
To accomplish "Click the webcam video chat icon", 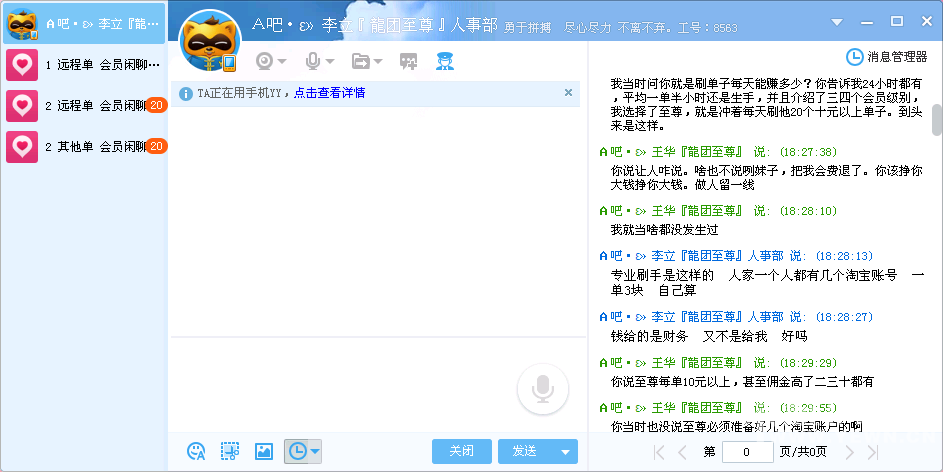I will click(x=264, y=61).
